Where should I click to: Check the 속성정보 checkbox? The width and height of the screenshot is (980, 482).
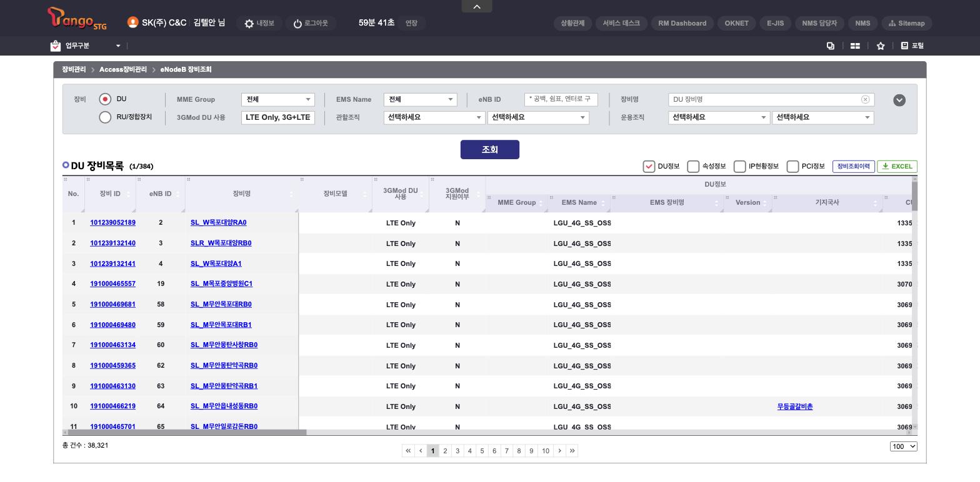tap(693, 166)
